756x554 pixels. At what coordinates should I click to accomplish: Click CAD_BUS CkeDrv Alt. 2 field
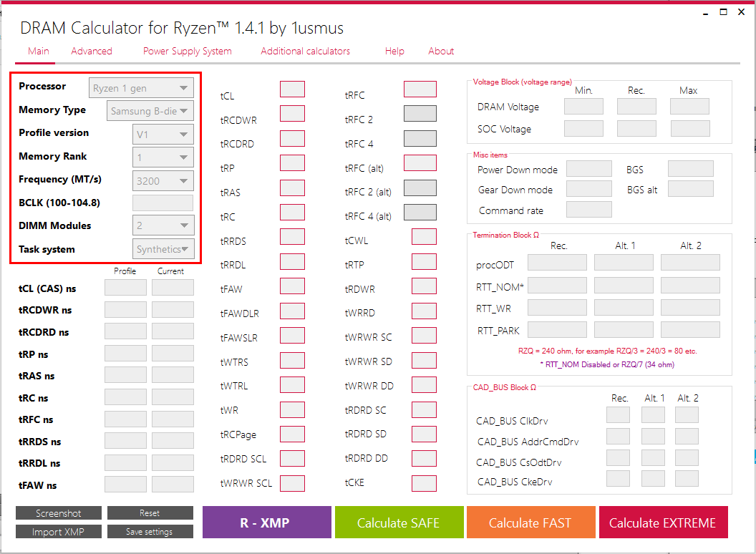tap(687, 478)
